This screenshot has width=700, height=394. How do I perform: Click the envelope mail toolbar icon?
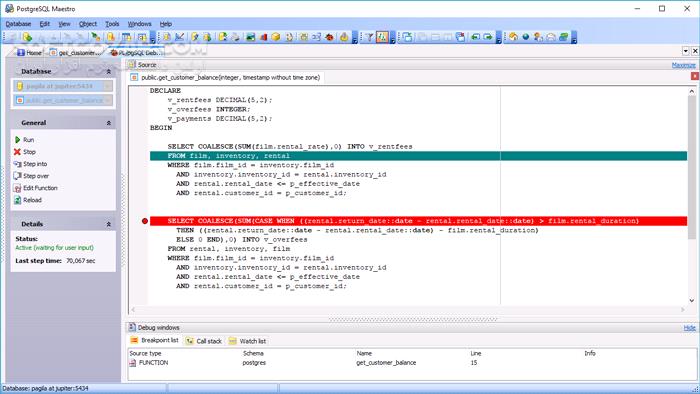[551, 37]
